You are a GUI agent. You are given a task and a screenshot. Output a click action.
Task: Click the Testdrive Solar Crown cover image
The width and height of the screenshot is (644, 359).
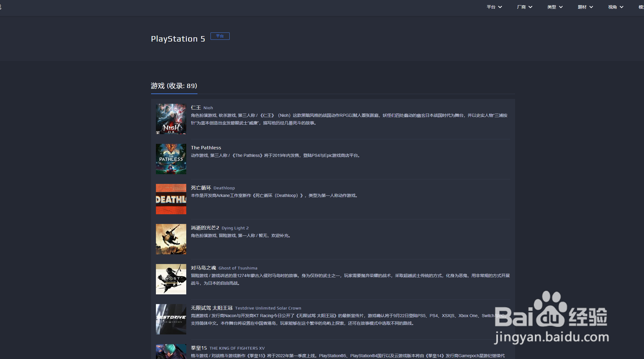(171, 319)
